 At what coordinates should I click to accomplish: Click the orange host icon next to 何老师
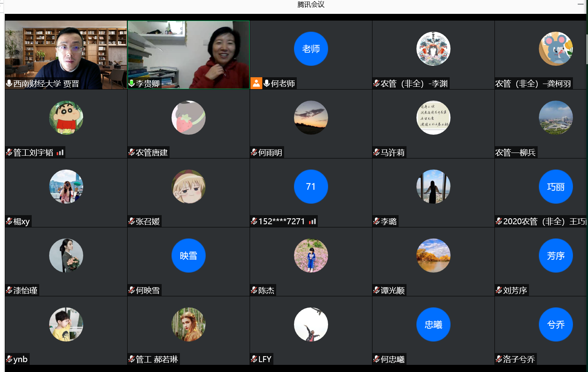tap(256, 83)
